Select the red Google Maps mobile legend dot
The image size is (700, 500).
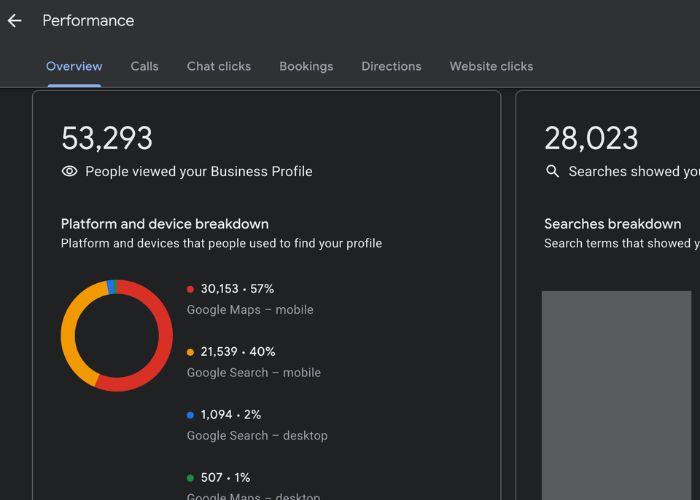click(190, 289)
